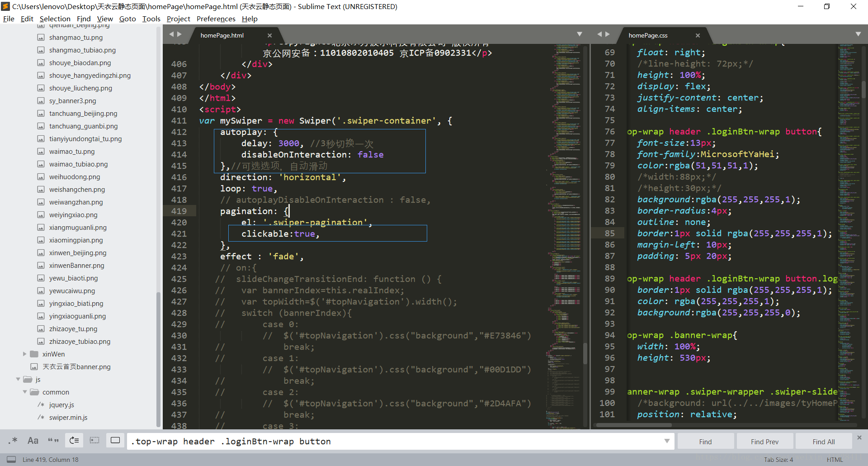
Task: Toggle whole word search option
Action: (53, 441)
